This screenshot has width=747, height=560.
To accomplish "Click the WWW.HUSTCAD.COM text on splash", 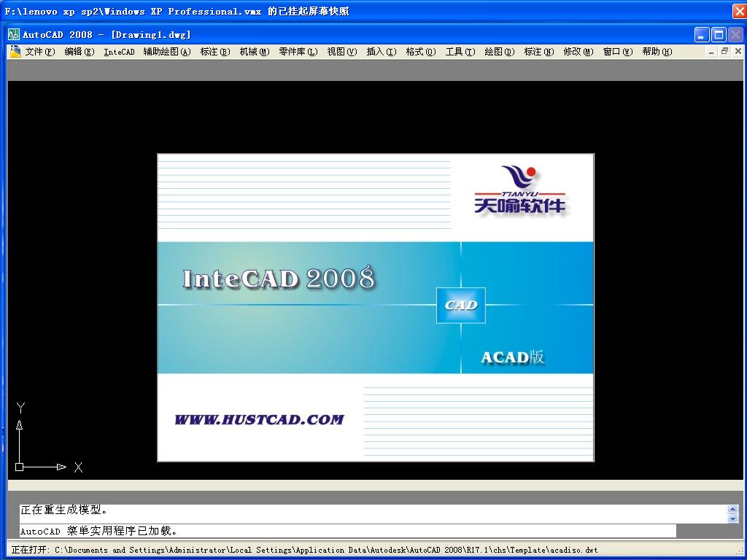I will 259,419.
